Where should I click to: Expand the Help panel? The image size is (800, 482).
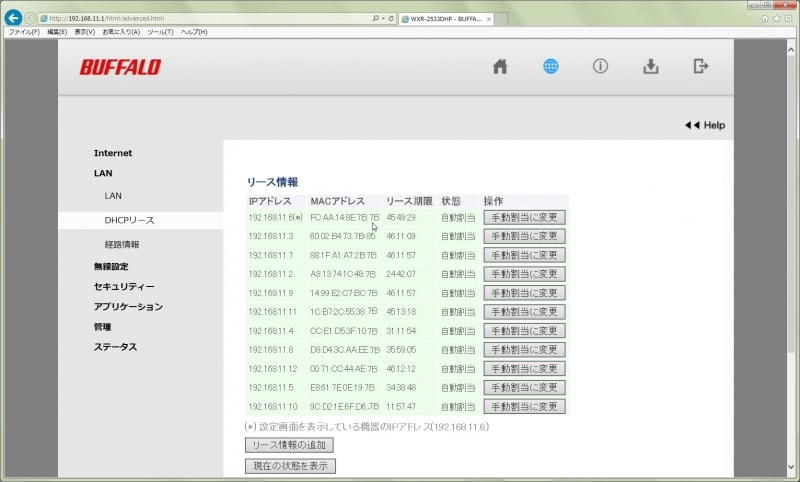pyautogui.click(x=705, y=125)
